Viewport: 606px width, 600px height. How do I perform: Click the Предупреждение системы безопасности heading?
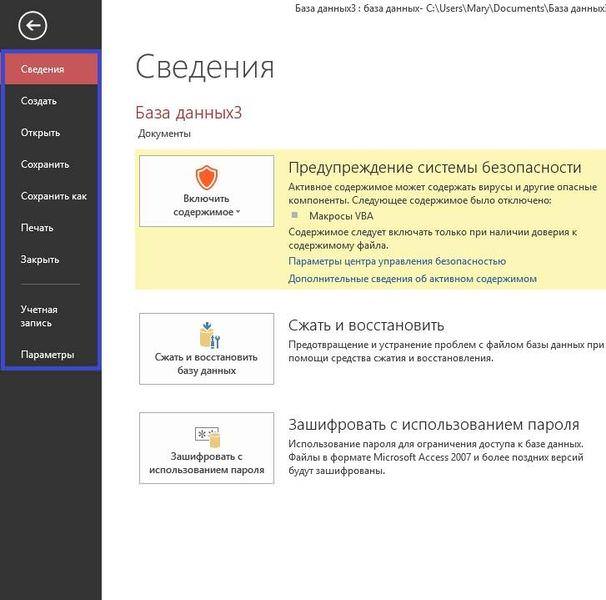[435, 167]
